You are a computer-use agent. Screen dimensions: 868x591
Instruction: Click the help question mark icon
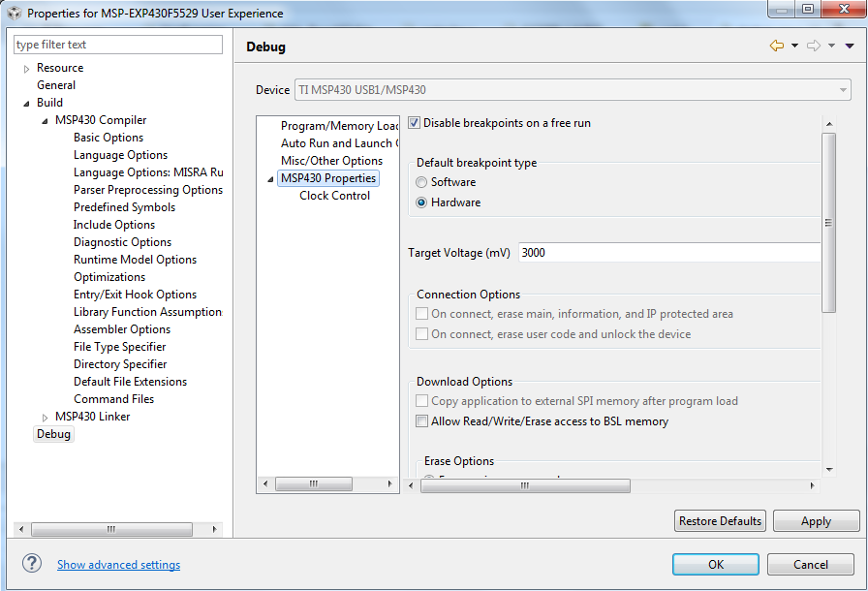tap(32, 564)
